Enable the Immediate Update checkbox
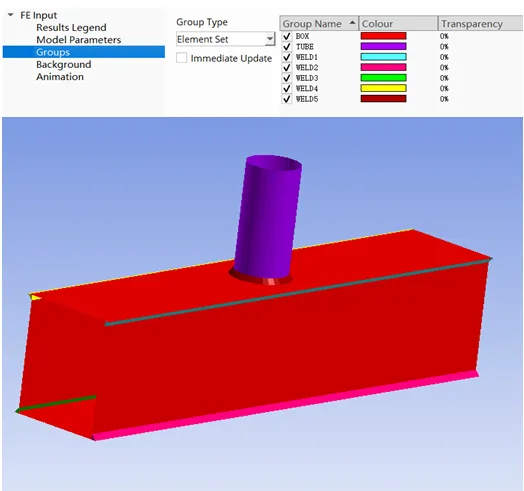 182,58
